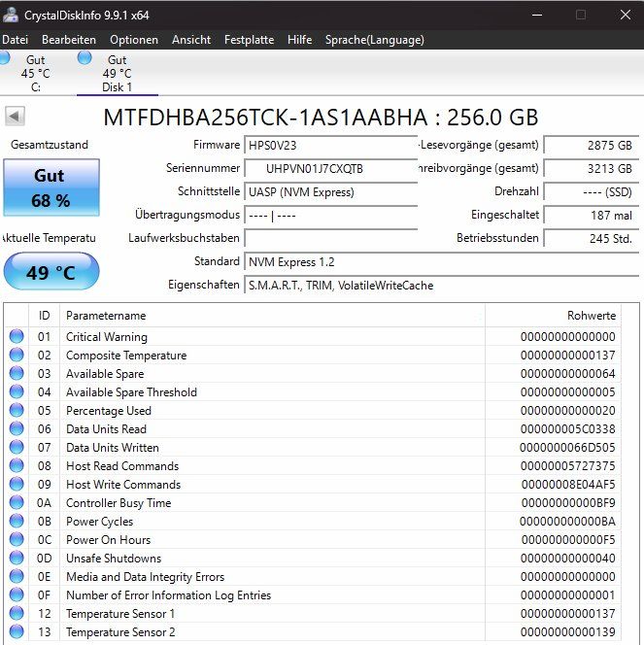Click the status orb of Unsafe Shutdowns row
The image size is (644, 645).
(x=17, y=558)
